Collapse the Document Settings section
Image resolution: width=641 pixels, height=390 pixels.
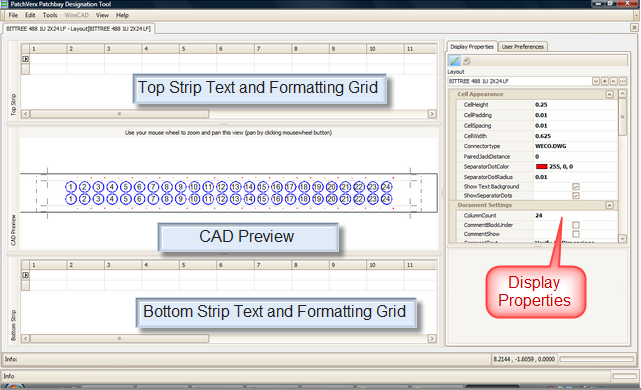[609, 205]
